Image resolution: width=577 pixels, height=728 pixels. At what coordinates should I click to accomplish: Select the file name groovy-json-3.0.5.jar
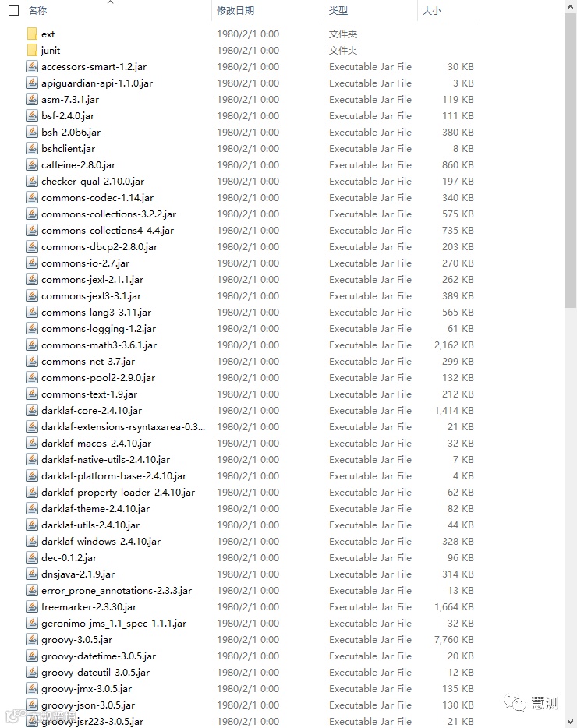tap(88, 705)
